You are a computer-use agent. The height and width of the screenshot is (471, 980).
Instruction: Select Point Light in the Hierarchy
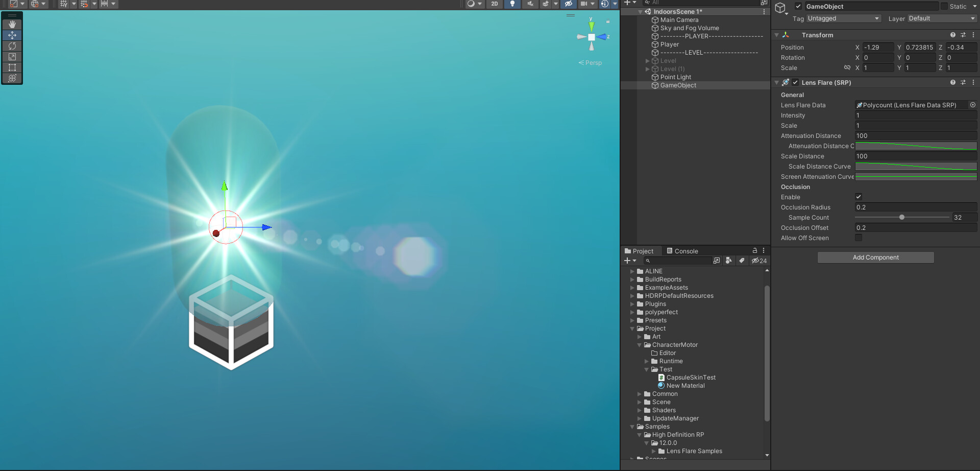pyautogui.click(x=675, y=77)
